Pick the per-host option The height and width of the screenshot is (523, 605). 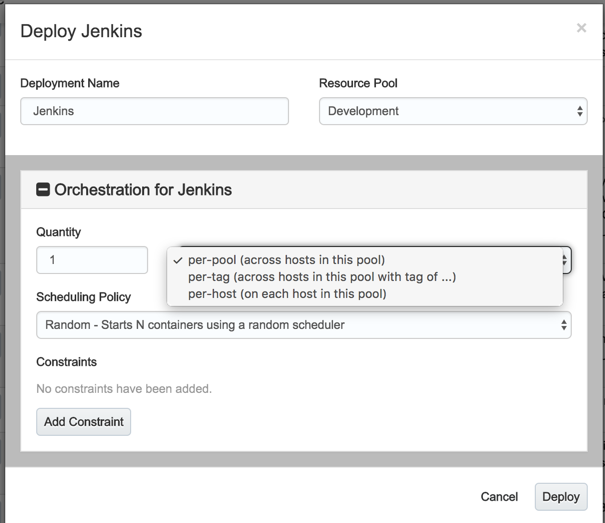[x=287, y=294]
